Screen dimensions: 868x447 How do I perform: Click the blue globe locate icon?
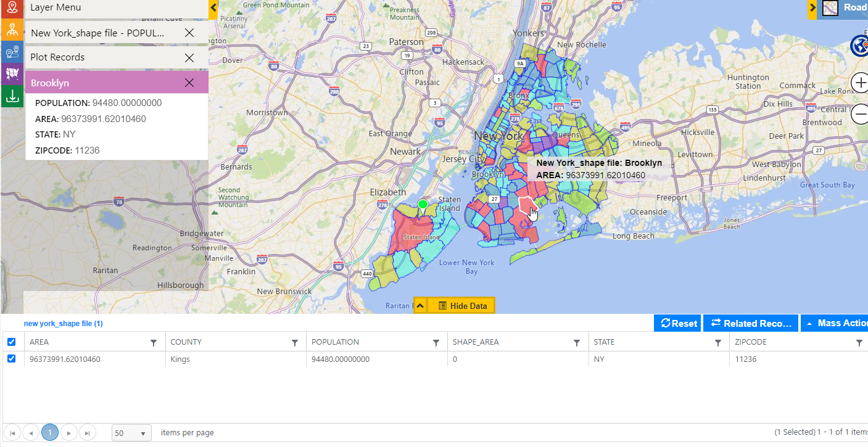(x=859, y=46)
